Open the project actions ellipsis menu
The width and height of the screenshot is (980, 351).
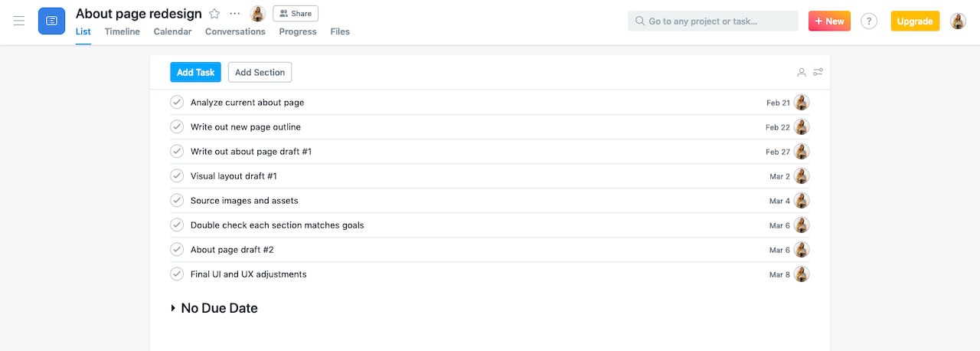click(235, 14)
